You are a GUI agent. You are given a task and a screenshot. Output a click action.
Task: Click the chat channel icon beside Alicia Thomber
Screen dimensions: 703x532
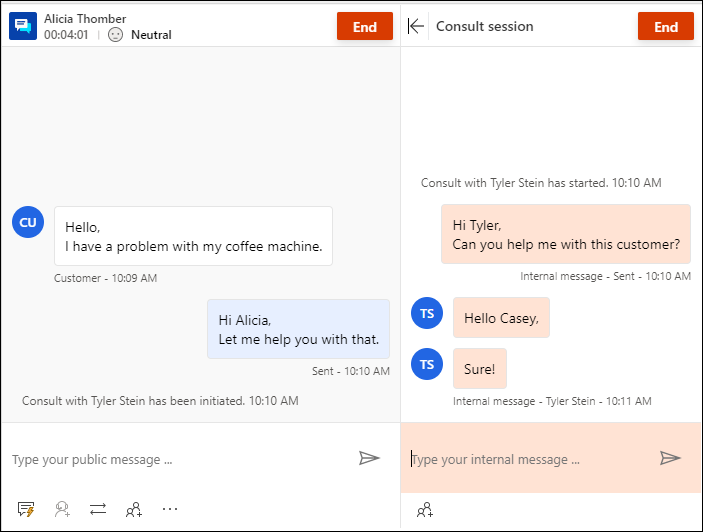pyautogui.click(x=23, y=26)
